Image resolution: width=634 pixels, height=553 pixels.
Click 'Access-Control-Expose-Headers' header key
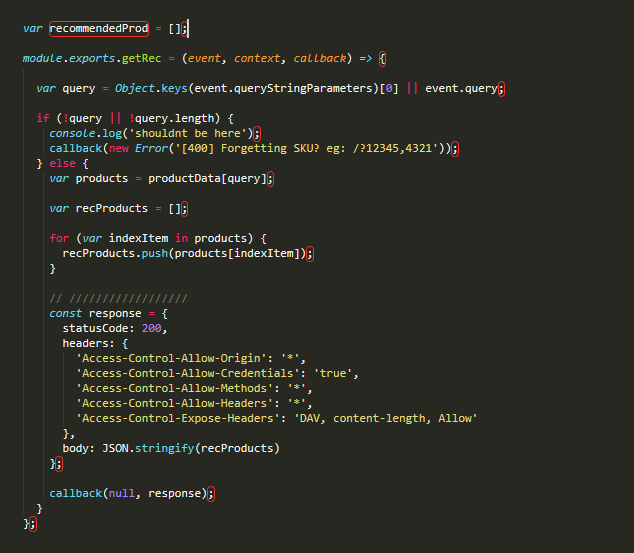(x=178, y=418)
